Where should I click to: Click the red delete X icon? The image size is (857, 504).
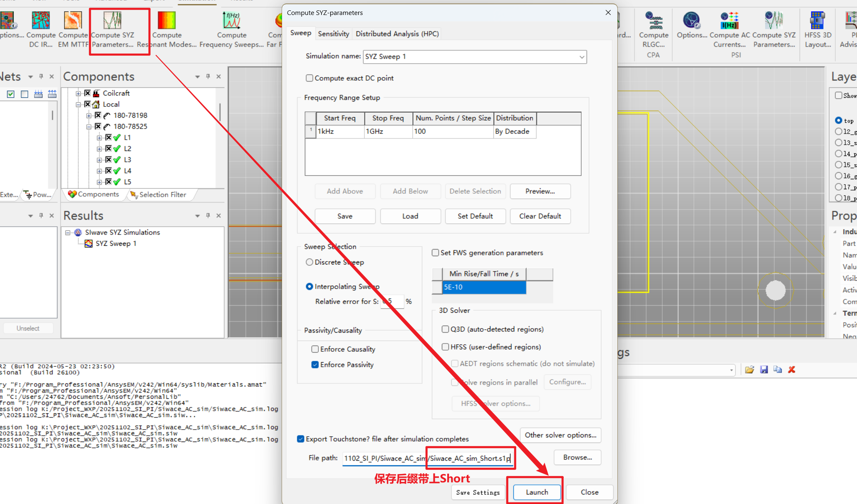point(792,370)
